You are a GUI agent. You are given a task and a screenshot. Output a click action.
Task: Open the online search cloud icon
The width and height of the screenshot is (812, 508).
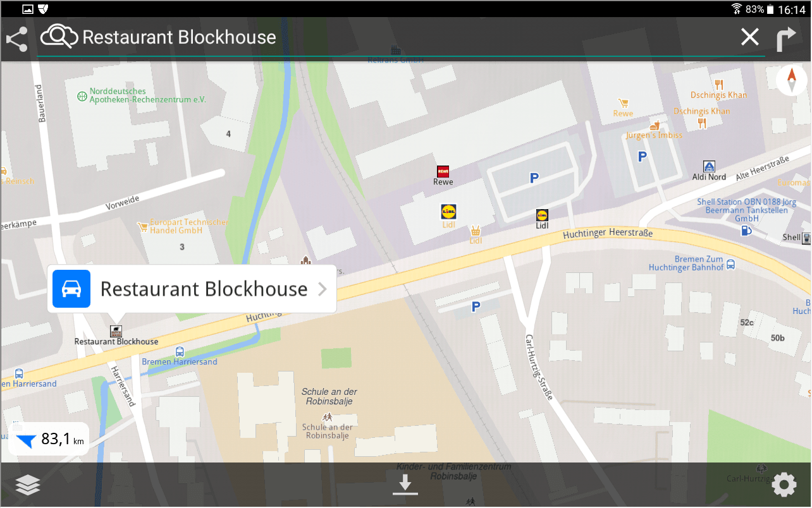pos(59,37)
